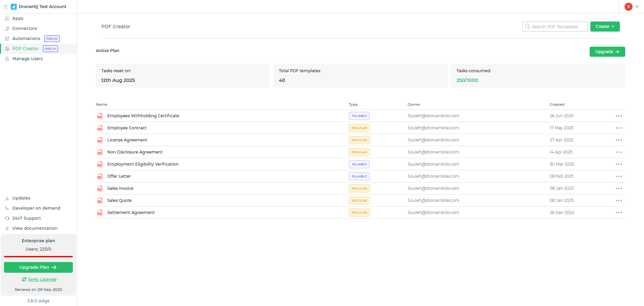644x306 pixels.
Task: Click the Upgrade button beside Active Plan
Action: tap(607, 52)
